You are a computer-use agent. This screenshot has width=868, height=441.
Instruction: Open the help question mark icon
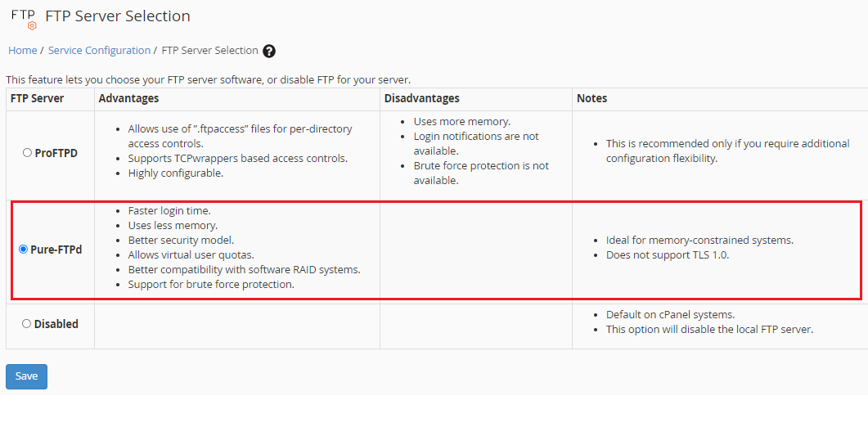click(269, 51)
